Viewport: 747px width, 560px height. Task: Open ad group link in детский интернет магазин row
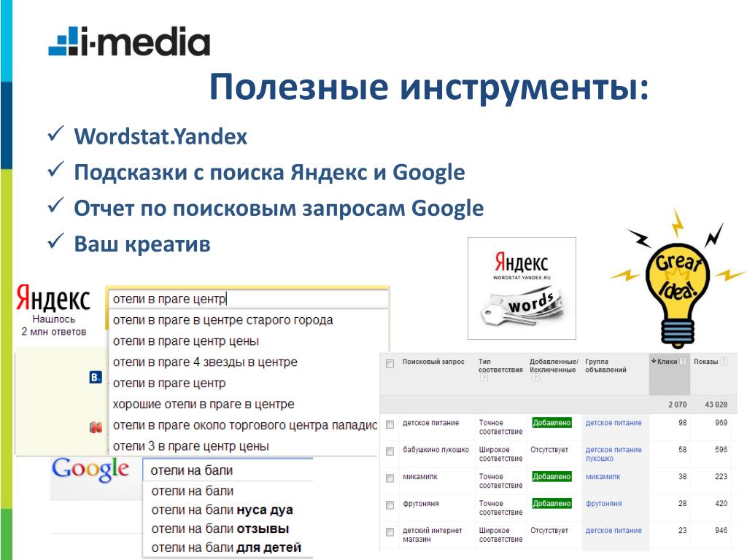[613, 531]
